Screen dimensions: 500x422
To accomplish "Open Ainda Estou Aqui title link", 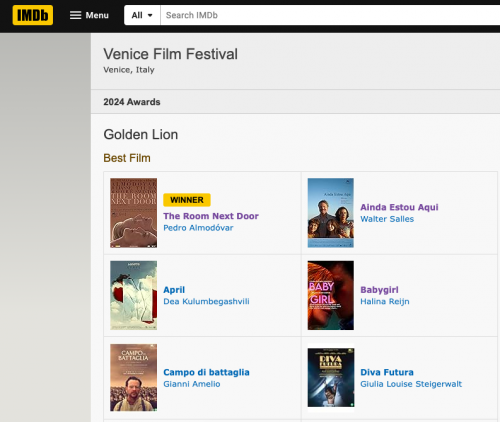I will coord(399,207).
